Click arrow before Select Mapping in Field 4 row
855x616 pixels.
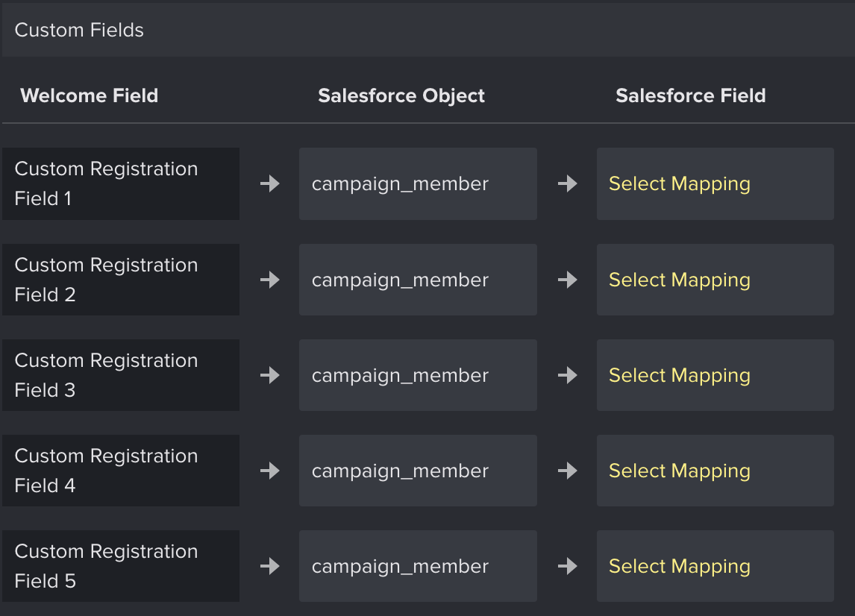coord(568,471)
